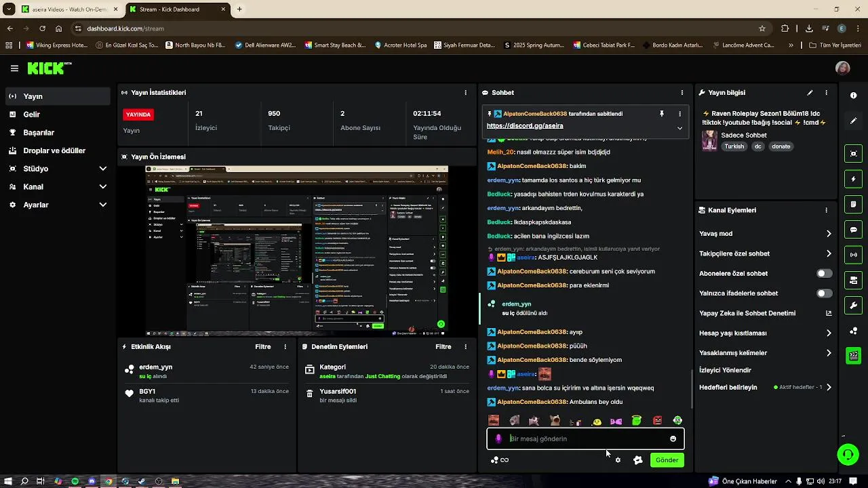Click the purple microphone badge in chat input
Image resolution: width=868 pixels, height=488 pixels.
click(498, 439)
